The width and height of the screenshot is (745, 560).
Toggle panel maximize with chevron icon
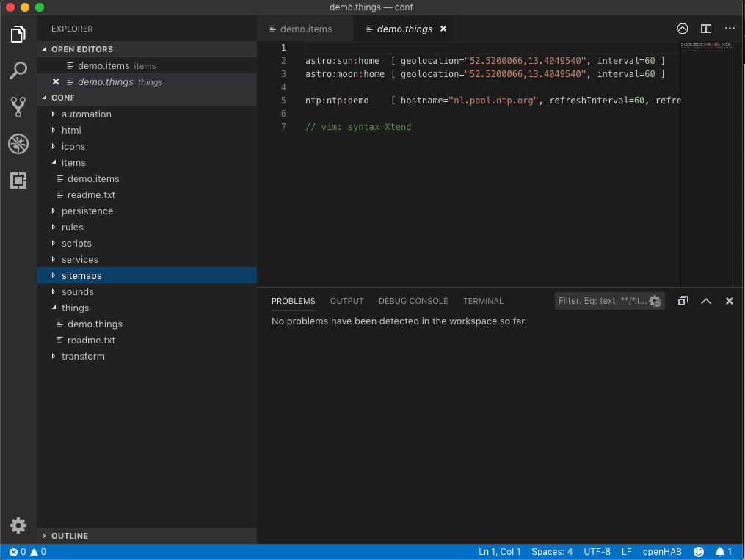pyautogui.click(x=706, y=301)
